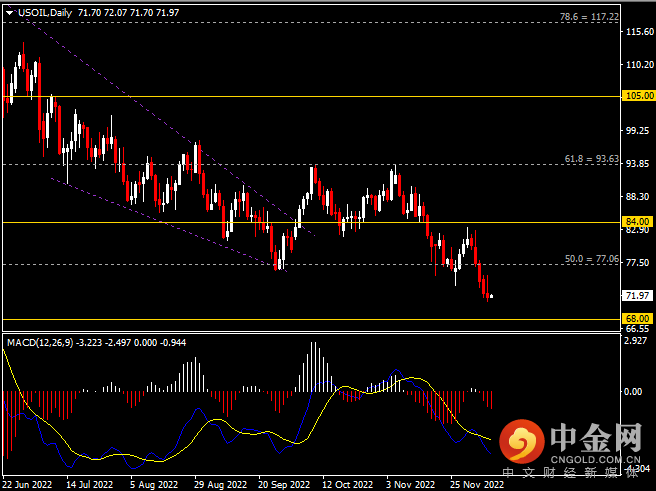Click the 61.8 = 93.63 Fibonacci label
The height and width of the screenshot is (491, 656).
pos(593,158)
